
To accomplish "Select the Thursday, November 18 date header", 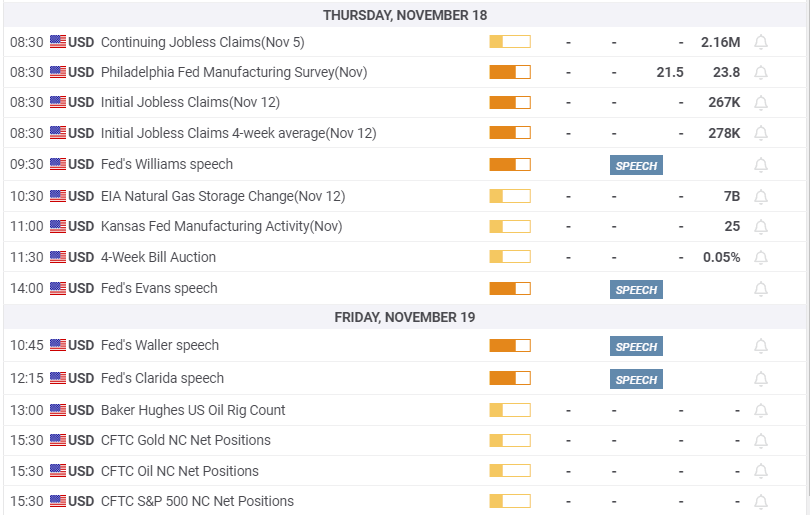I will [405, 15].
